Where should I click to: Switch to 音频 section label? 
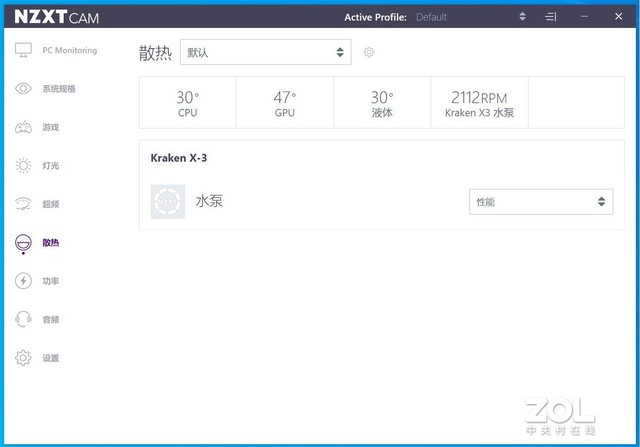tap(51, 320)
